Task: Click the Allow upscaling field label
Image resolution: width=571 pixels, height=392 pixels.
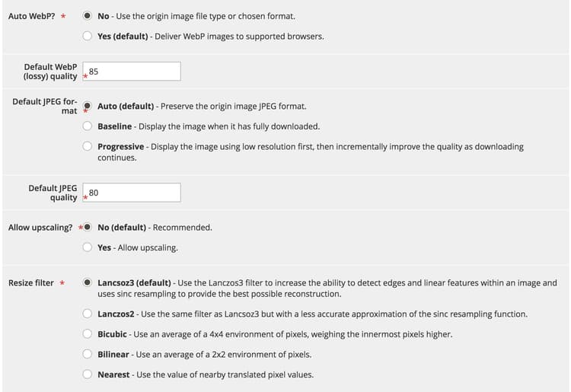Action: pos(40,228)
